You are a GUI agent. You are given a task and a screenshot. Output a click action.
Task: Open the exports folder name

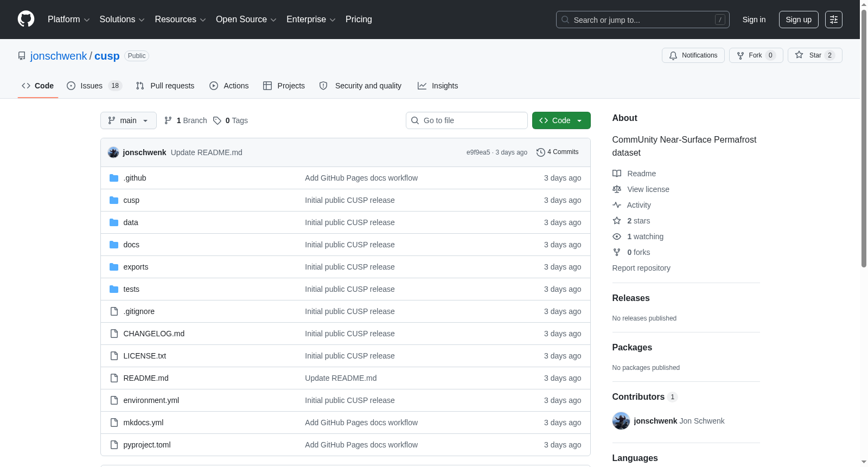coord(136,267)
